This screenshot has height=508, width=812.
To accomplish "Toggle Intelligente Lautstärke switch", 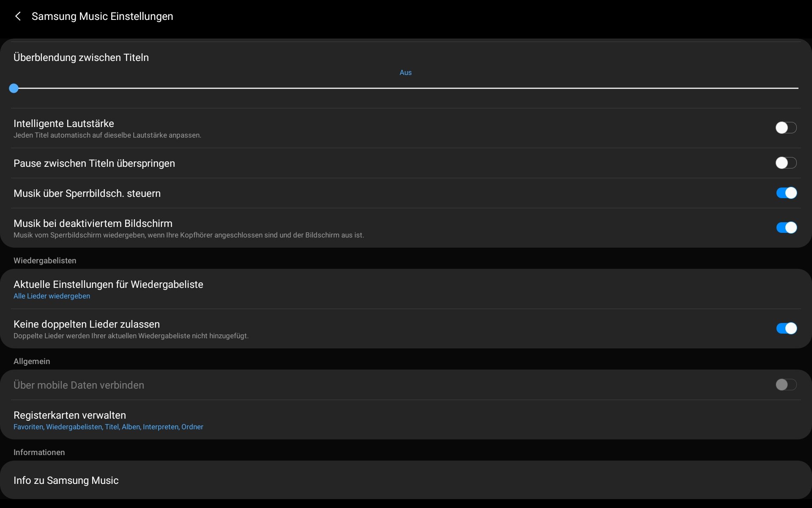I will [x=786, y=127].
